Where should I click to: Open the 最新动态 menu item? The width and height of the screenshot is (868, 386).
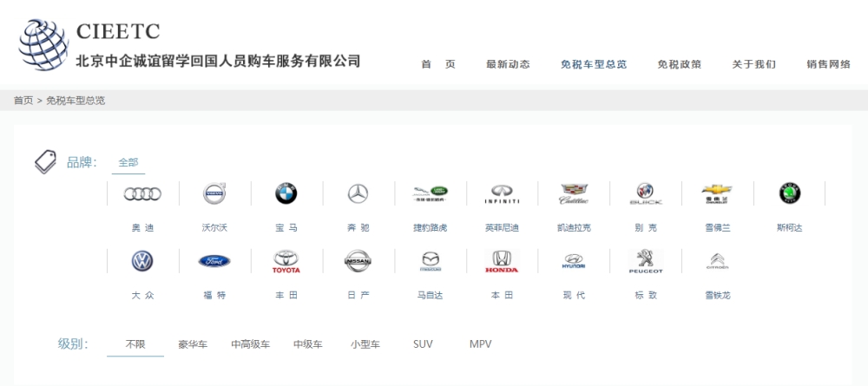coord(508,64)
